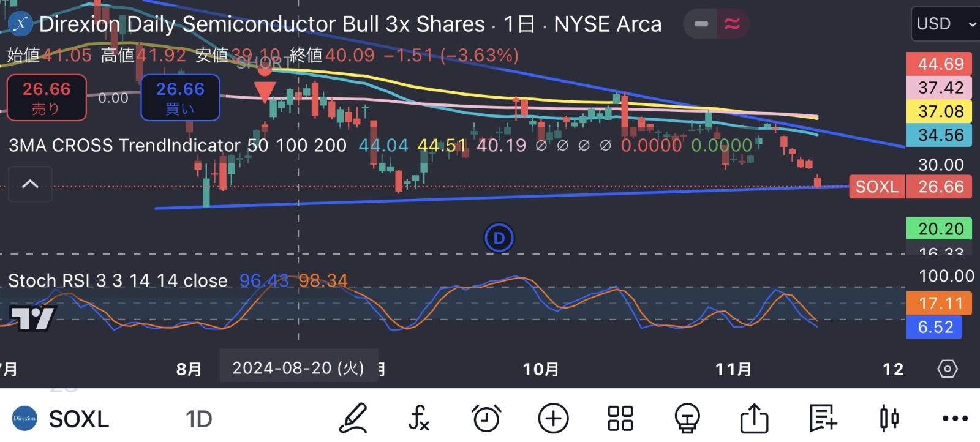Tap the 26.66 buy button
Screen dimensions: 980x442
pos(180,97)
